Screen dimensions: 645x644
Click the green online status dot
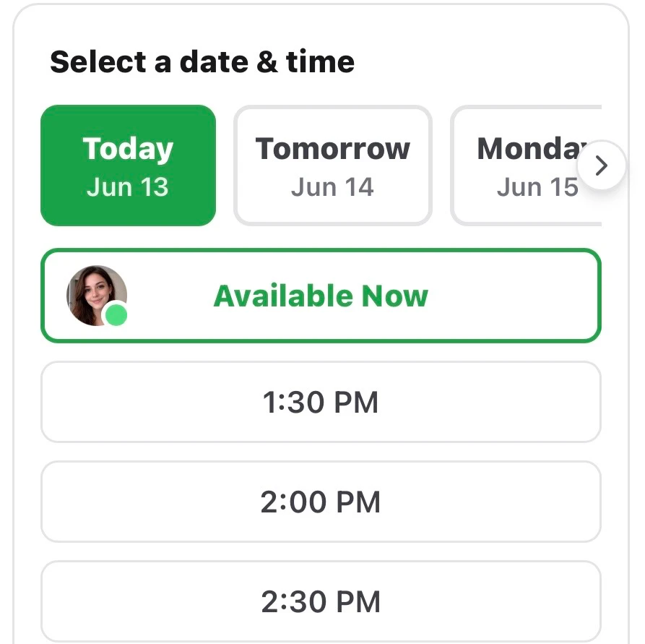116,316
